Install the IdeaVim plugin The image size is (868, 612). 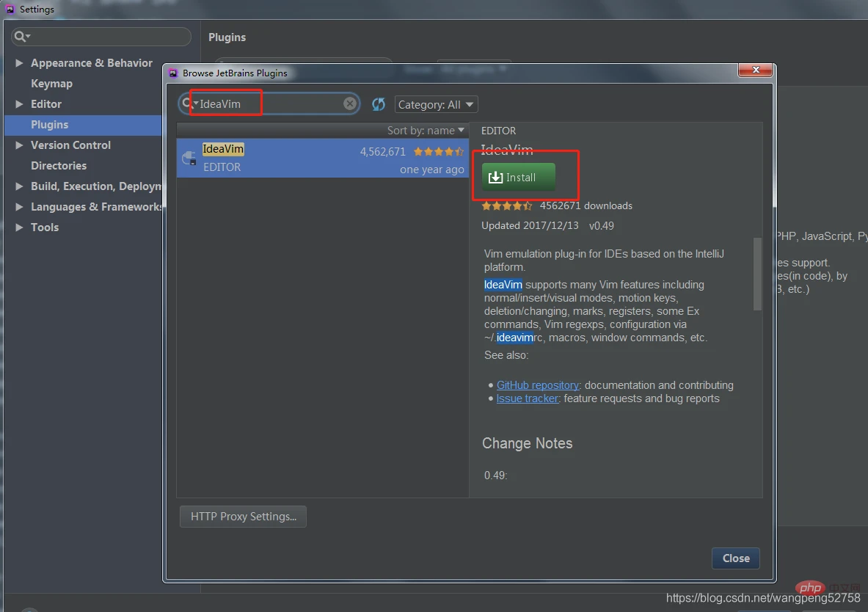[x=519, y=177]
